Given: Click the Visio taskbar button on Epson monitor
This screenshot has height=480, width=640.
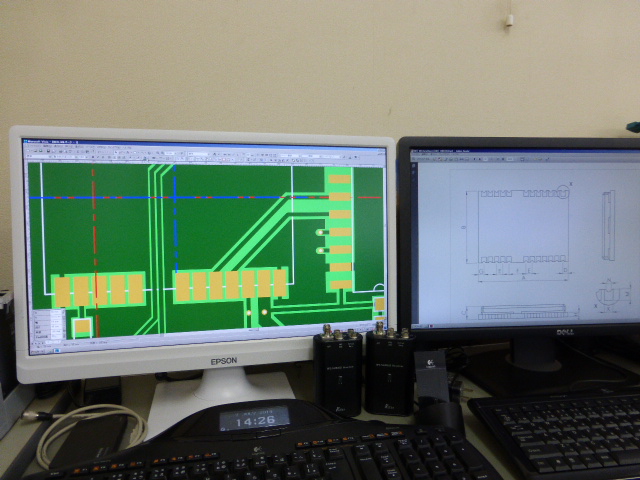Looking at the screenshot, I should pyautogui.click(x=57, y=350).
